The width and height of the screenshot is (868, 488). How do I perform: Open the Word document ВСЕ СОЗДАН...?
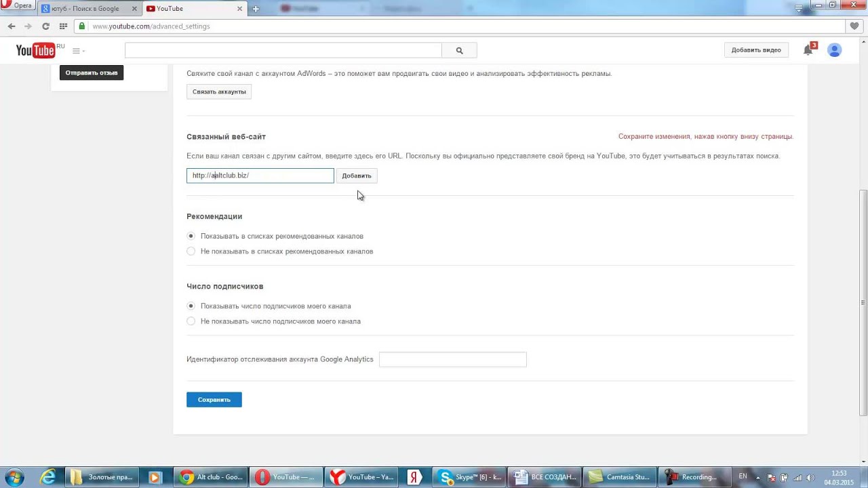(x=545, y=477)
